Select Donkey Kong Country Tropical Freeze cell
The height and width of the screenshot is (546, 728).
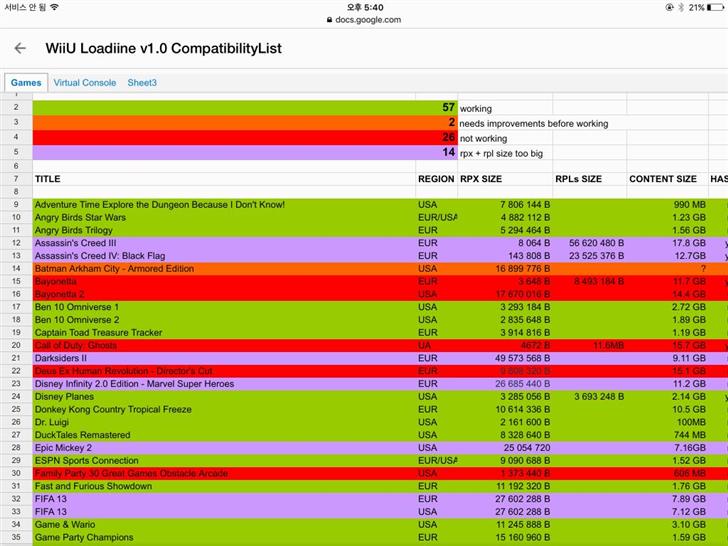[224, 410]
